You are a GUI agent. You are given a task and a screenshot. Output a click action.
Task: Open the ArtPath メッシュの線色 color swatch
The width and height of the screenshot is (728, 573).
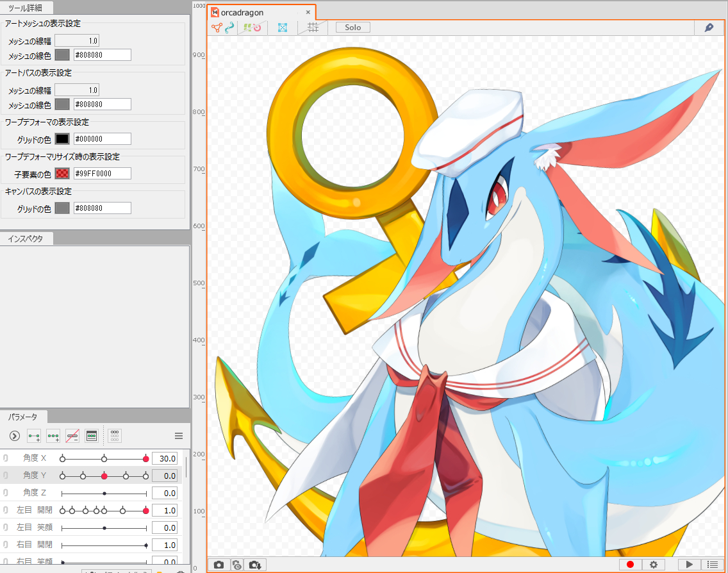pos(62,104)
